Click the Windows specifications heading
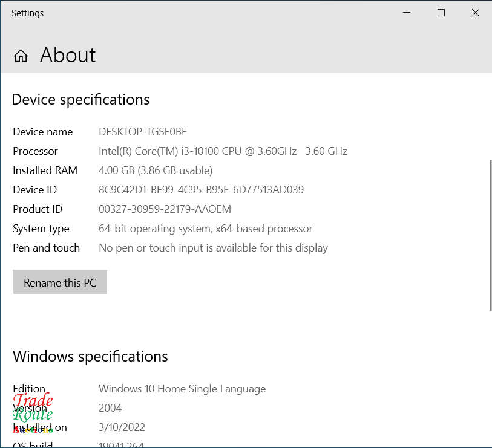The width and height of the screenshot is (492, 448). [90, 357]
